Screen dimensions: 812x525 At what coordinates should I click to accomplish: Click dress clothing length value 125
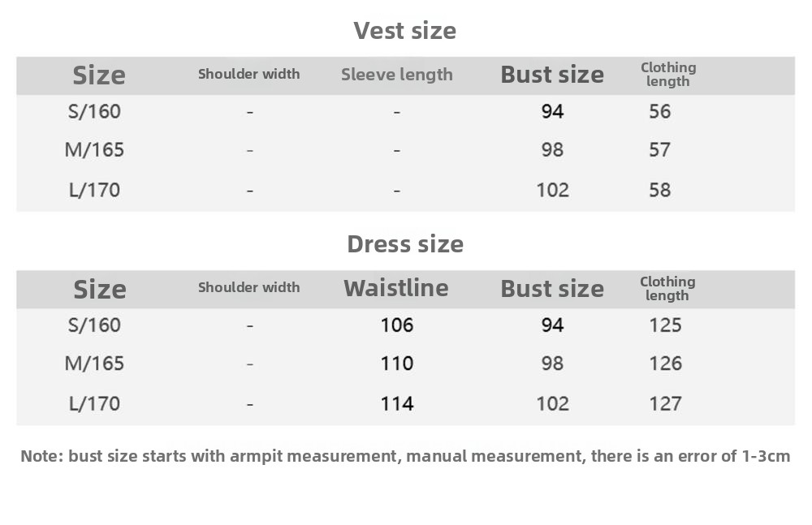666,325
